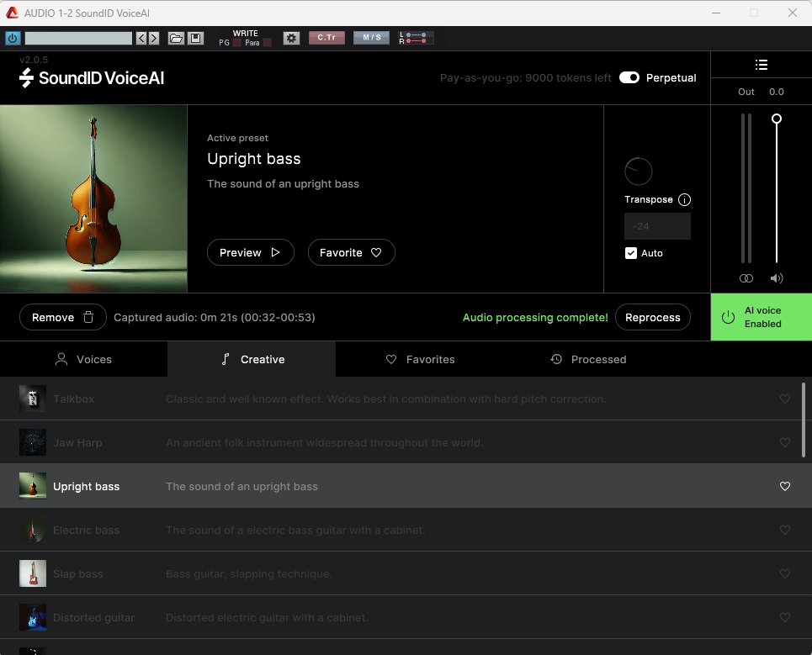Click the C.Tr button
This screenshot has height=655, width=812.
(326, 37)
